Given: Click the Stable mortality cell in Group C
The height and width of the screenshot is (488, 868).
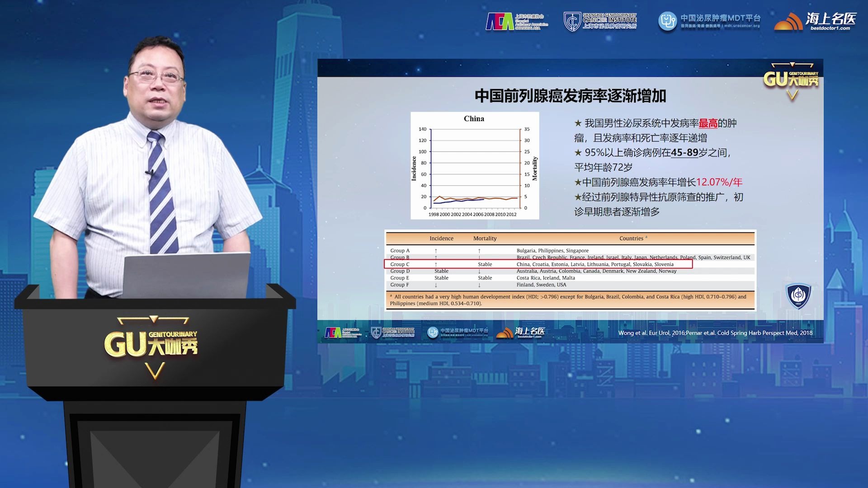Looking at the screenshot, I should [485, 264].
